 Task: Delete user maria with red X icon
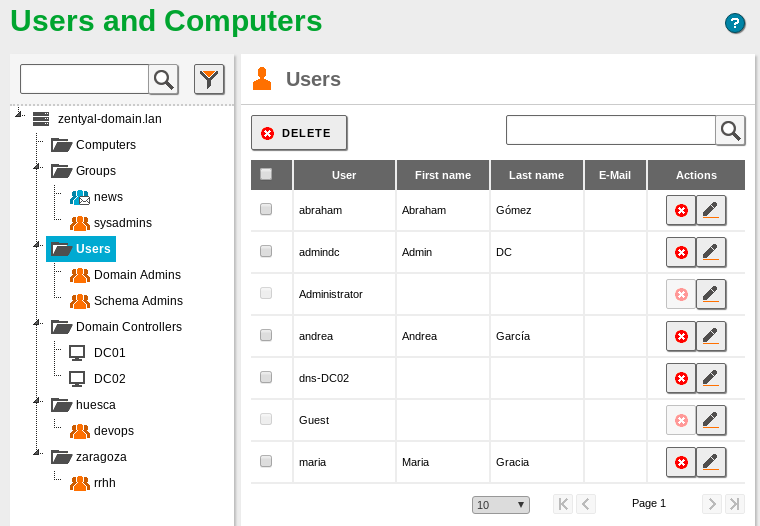click(x=681, y=462)
